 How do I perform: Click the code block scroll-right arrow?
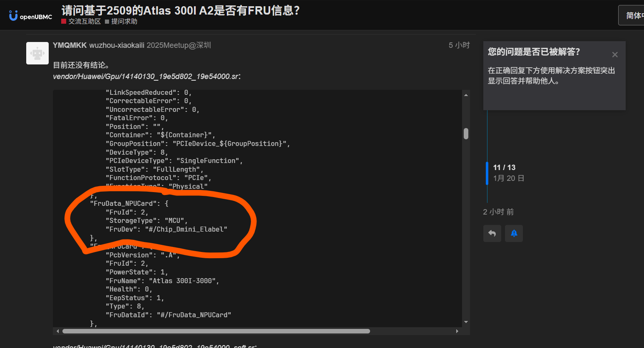pyautogui.click(x=457, y=331)
